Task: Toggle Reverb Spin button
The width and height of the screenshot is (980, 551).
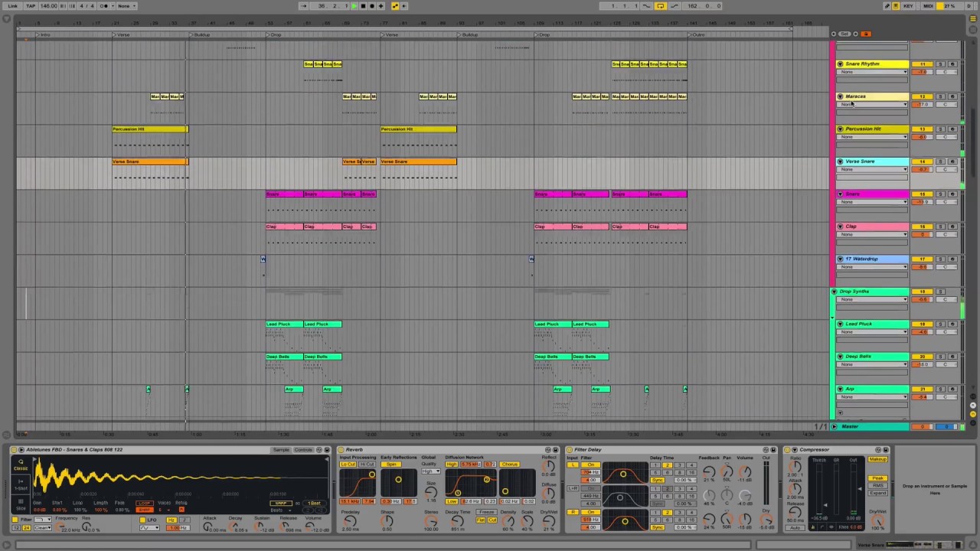Action: (390, 464)
